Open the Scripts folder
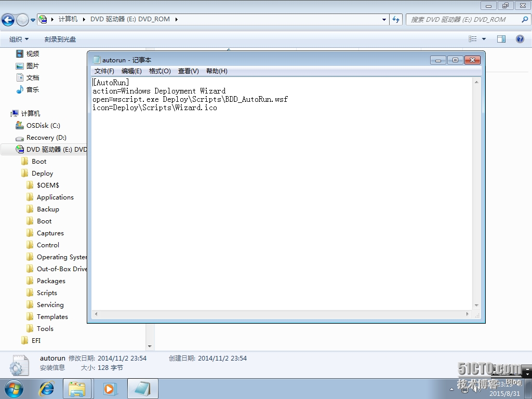The image size is (532, 399). pyautogui.click(x=42, y=293)
